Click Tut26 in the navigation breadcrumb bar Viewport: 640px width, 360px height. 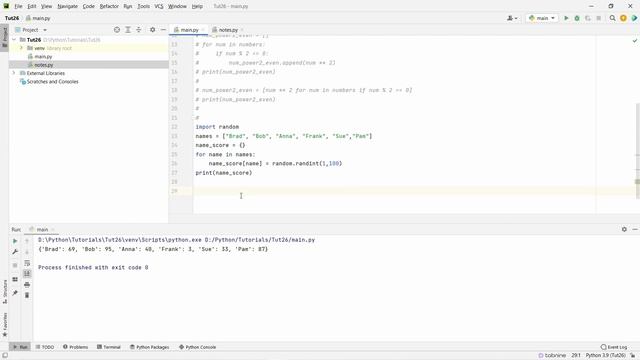click(x=12, y=18)
